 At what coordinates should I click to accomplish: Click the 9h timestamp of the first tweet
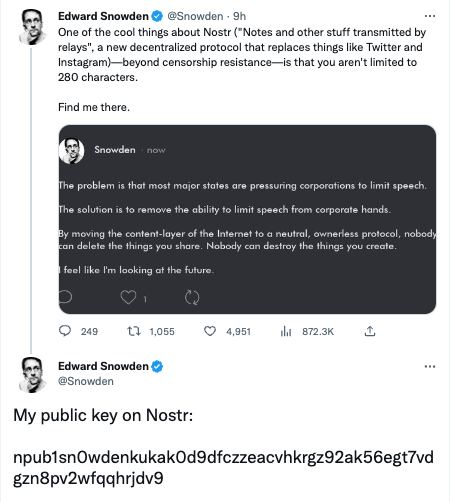click(239, 16)
